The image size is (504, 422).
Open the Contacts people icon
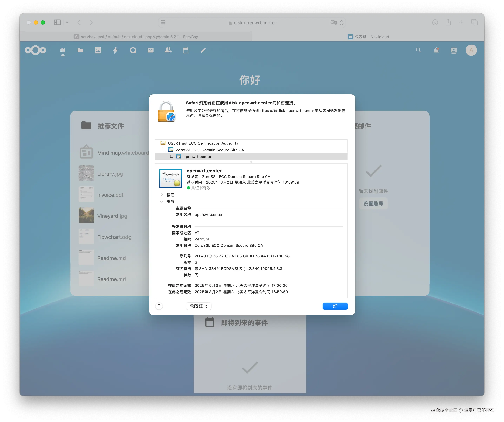[x=168, y=50]
